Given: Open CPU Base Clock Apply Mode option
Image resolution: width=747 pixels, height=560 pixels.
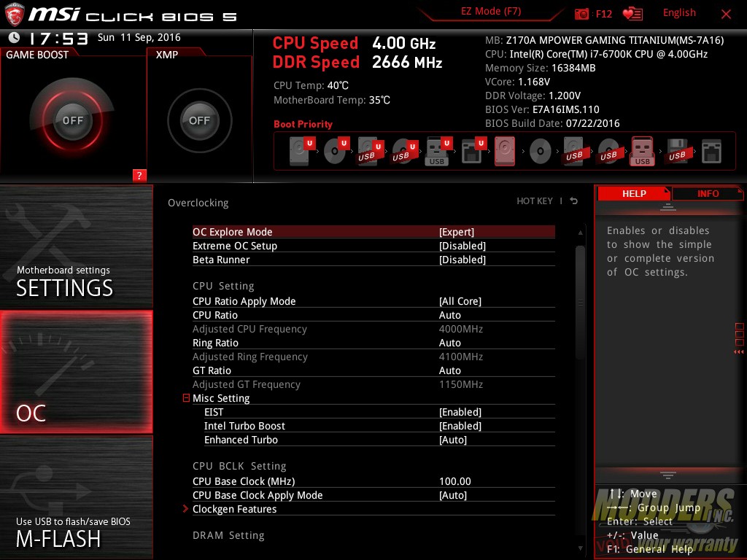Looking at the screenshot, I should [x=373, y=495].
